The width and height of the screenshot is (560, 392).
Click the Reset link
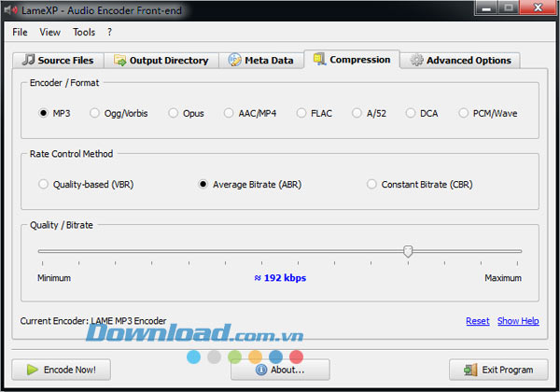[477, 321]
